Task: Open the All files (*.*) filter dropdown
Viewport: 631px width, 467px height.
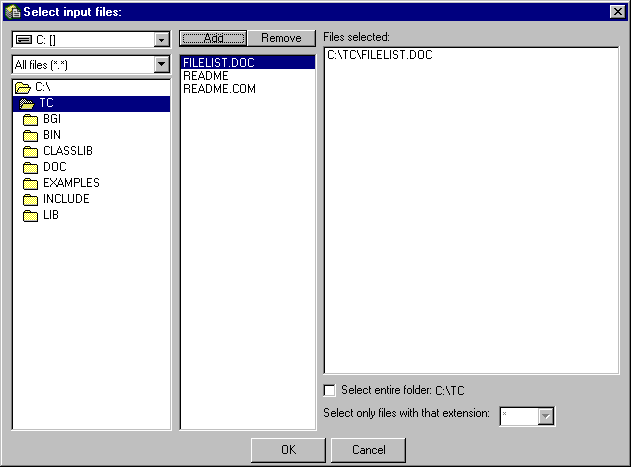Action: (161, 64)
